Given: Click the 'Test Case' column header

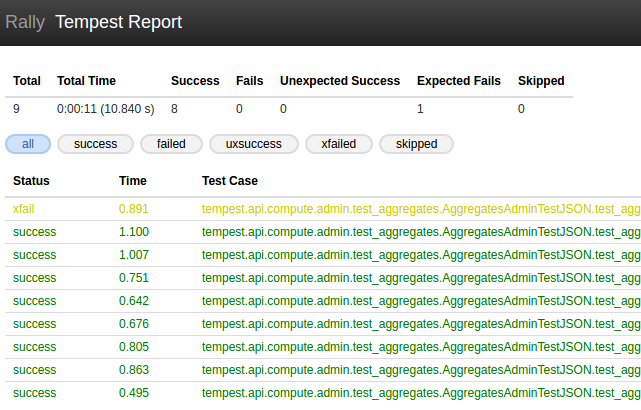Looking at the screenshot, I should click(x=230, y=181).
